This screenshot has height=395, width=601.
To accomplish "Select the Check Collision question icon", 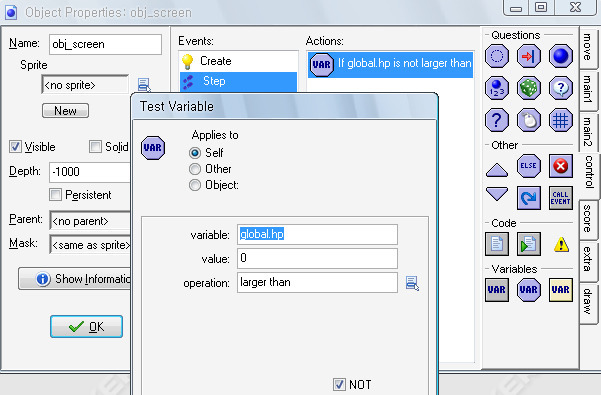I will tap(529, 56).
